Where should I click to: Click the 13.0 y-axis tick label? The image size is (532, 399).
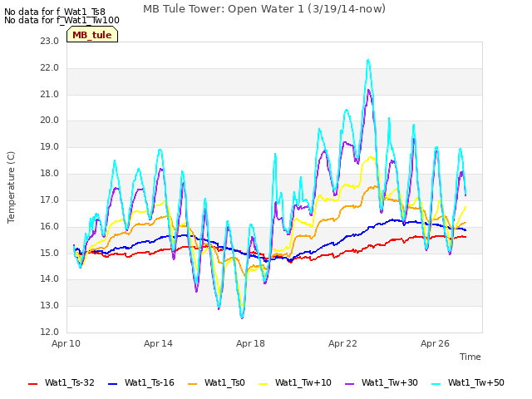pos(50,305)
